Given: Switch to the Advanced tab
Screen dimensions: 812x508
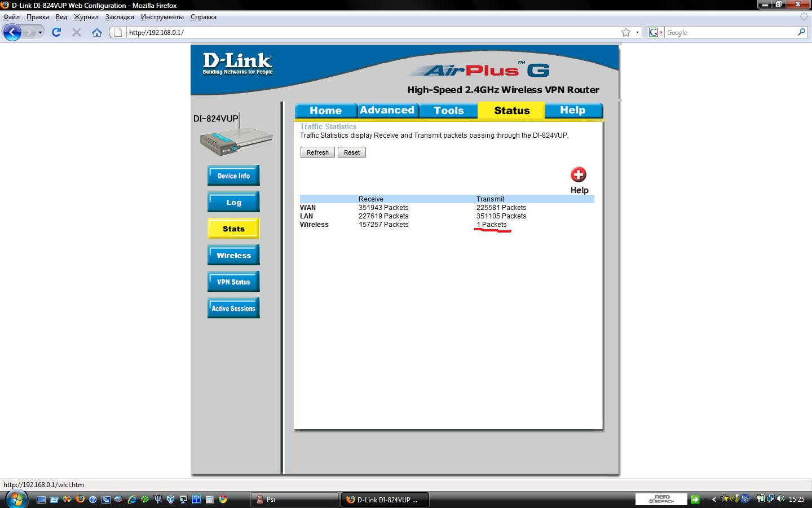Looking at the screenshot, I should [x=387, y=111].
